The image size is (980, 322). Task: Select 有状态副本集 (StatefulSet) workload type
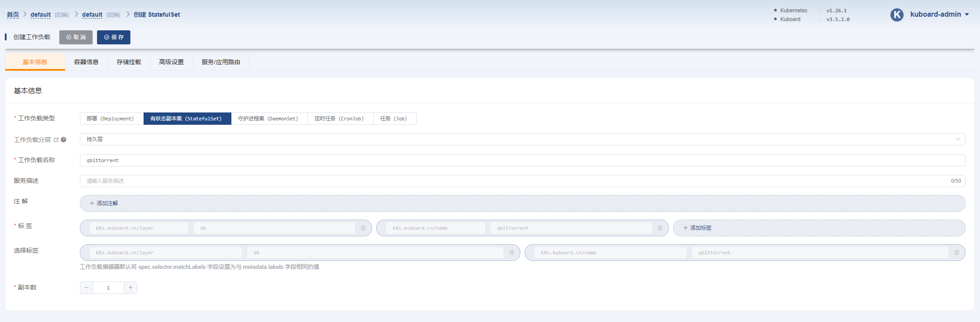[187, 119]
